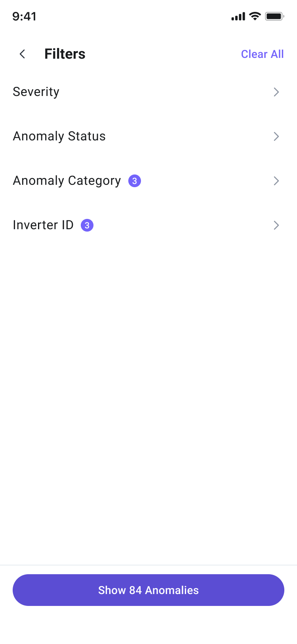Open the Severity filter row
The image size is (297, 644).
(148, 92)
